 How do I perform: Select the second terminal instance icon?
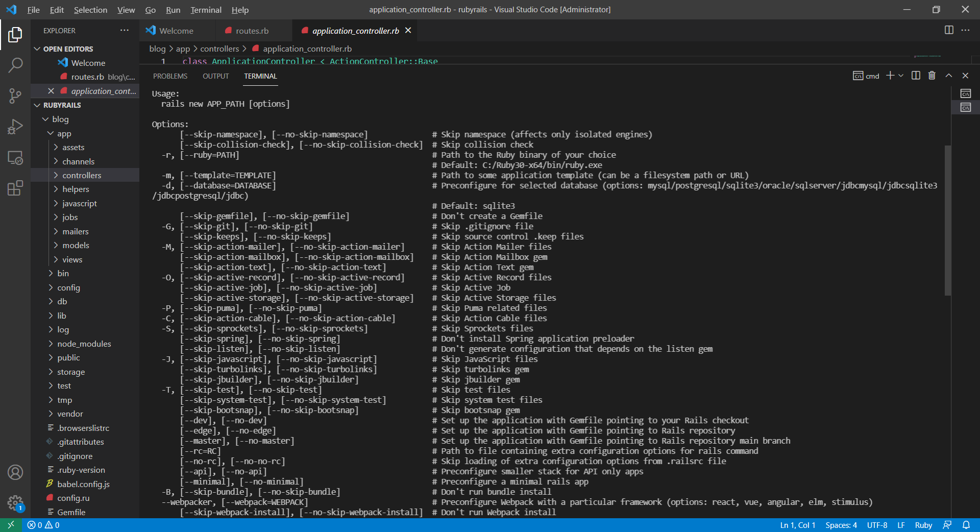[966, 107]
